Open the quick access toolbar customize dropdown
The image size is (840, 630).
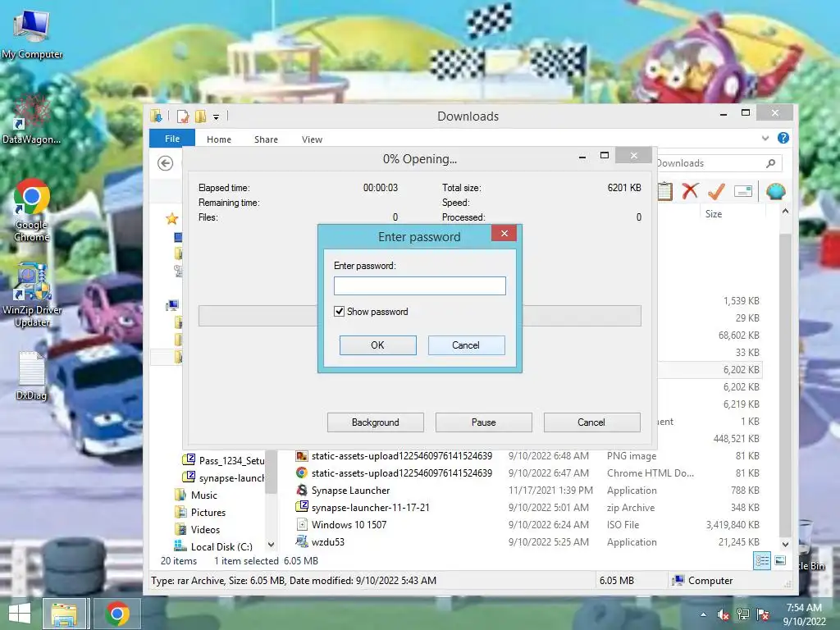216,116
